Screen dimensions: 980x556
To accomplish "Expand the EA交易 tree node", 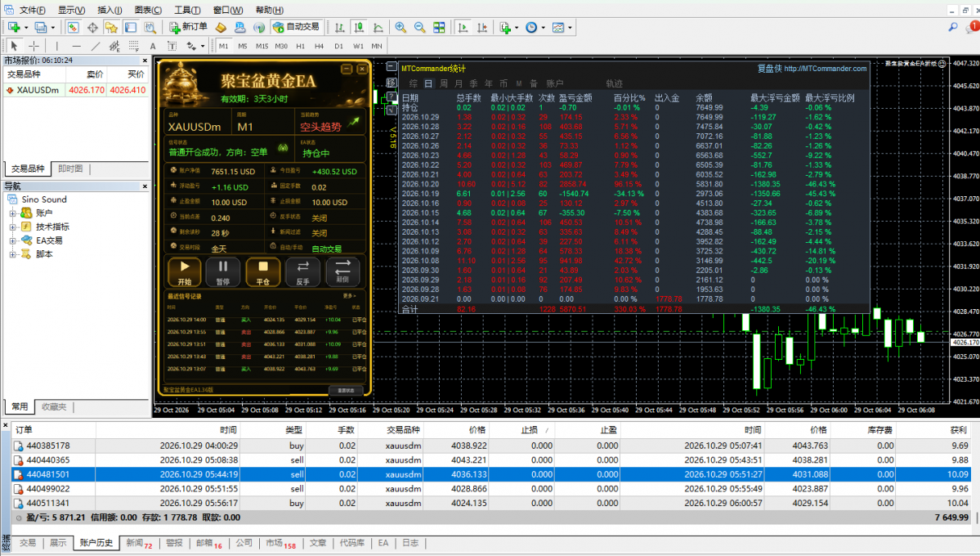I will click(x=12, y=240).
